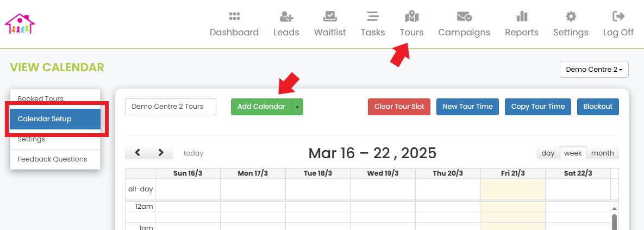Select Booked Tours in the sidebar
This screenshot has width=644, height=230.
point(40,98)
